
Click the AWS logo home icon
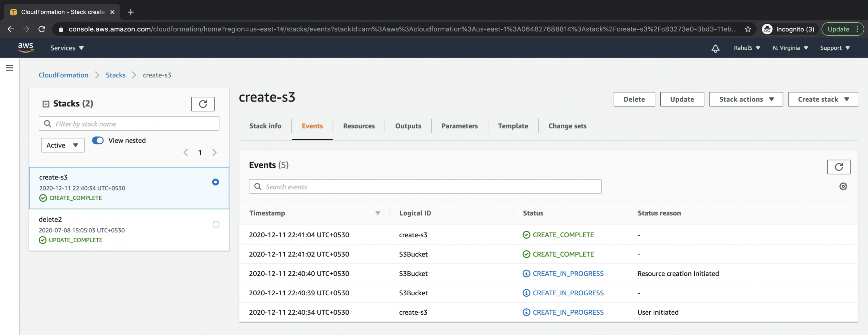pyautogui.click(x=26, y=48)
